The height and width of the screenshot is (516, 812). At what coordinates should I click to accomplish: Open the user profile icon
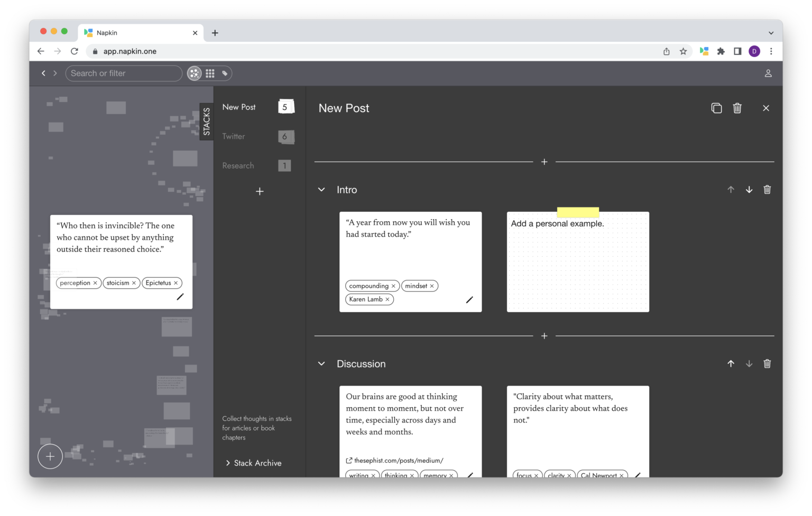[x=768, y=73]
